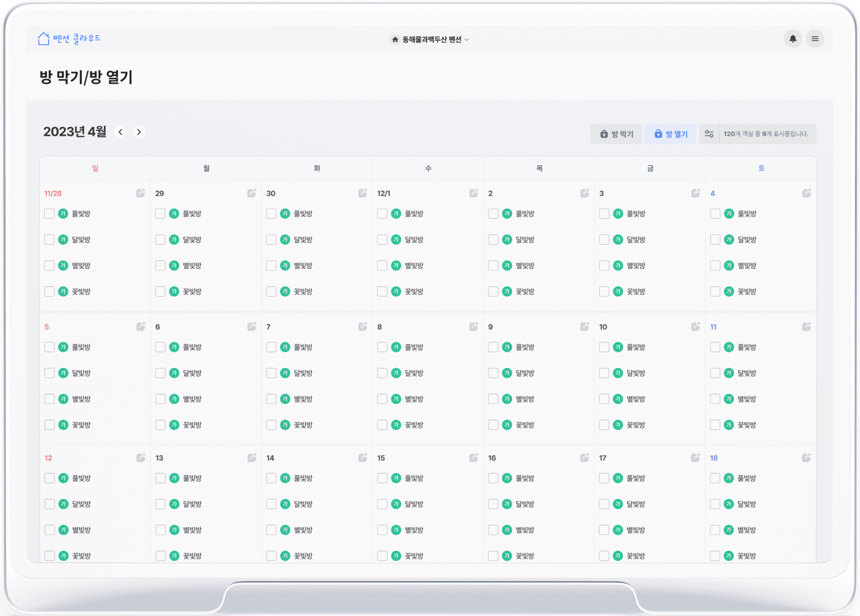Click the add-memo icon on day 7

point(363,327)
